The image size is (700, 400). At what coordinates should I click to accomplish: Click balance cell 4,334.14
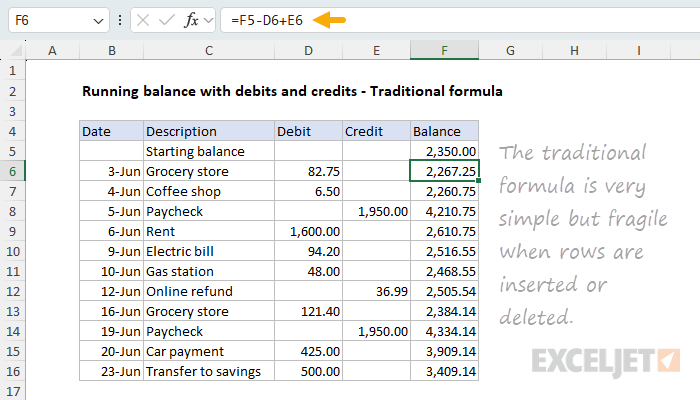point(445,331)
